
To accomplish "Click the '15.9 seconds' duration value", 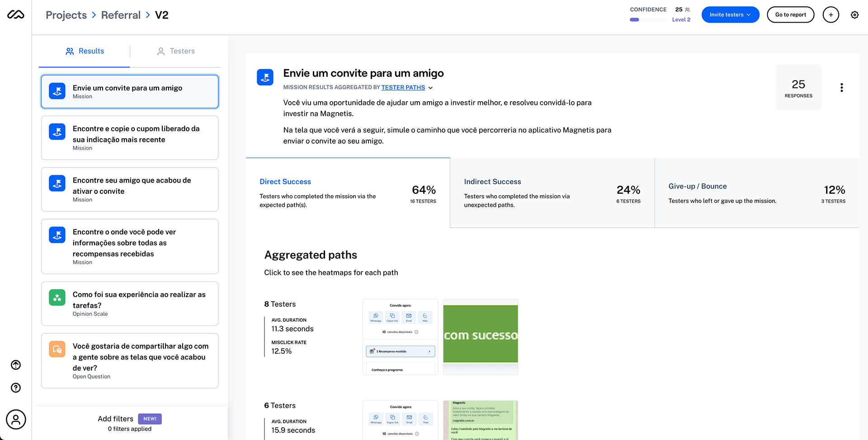I will (293, 430).
